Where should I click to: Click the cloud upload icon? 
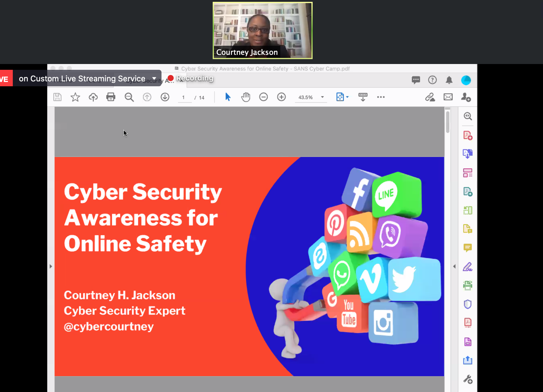pos(93,97)
